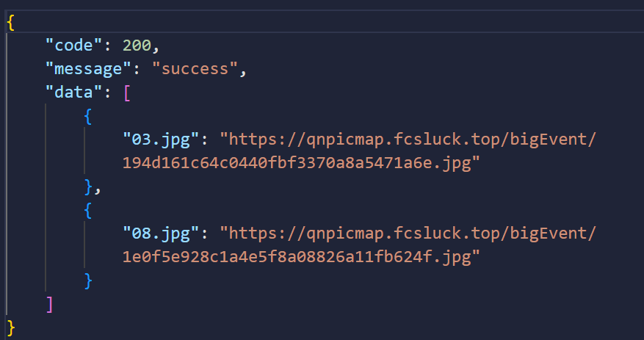Click the "message" key
644x340 pixels.
coord(83,70)
